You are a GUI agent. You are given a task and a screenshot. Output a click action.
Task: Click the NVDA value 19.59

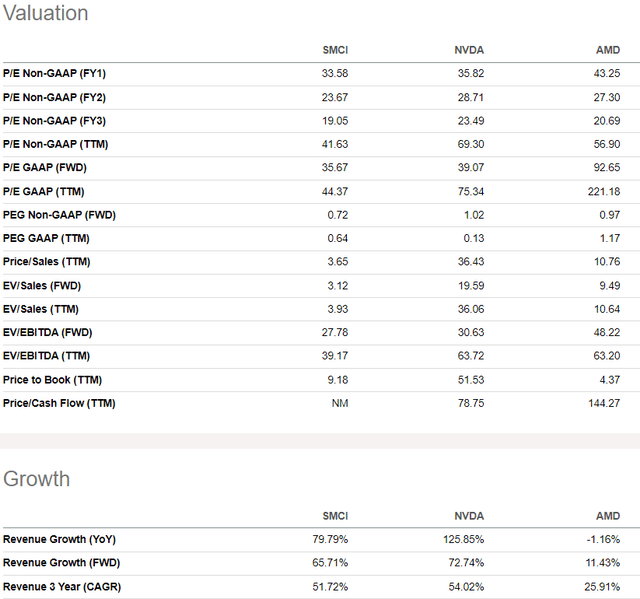pyautogui.click(x=471, y=286)
